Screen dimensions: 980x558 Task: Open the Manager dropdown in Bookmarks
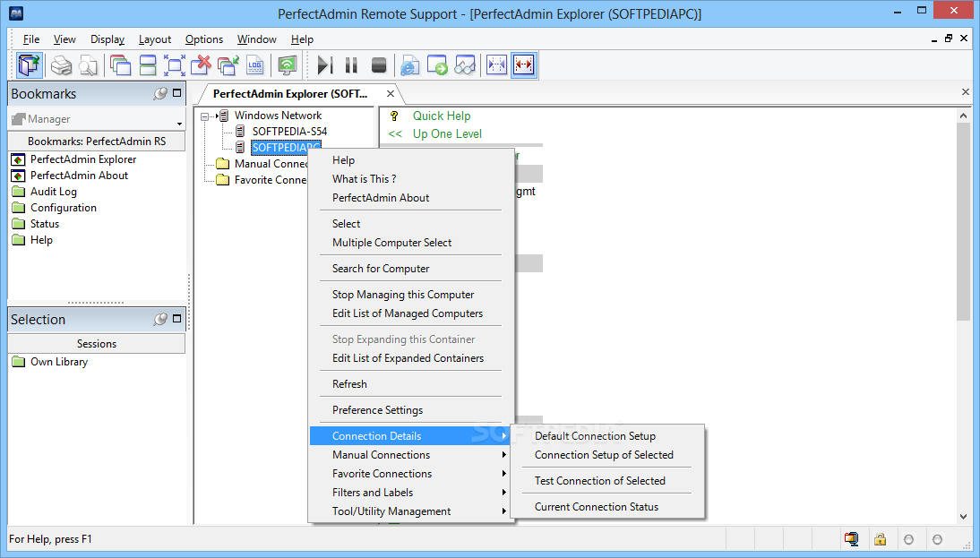pyautogui.click(x=179, y=123)
